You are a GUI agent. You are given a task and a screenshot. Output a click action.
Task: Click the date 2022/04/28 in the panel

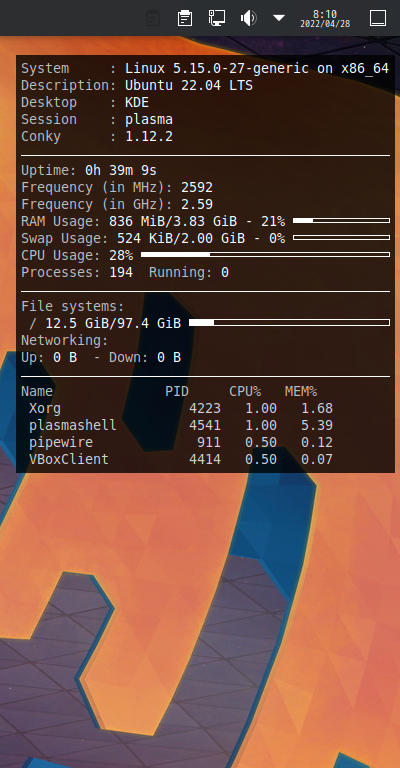325,23
